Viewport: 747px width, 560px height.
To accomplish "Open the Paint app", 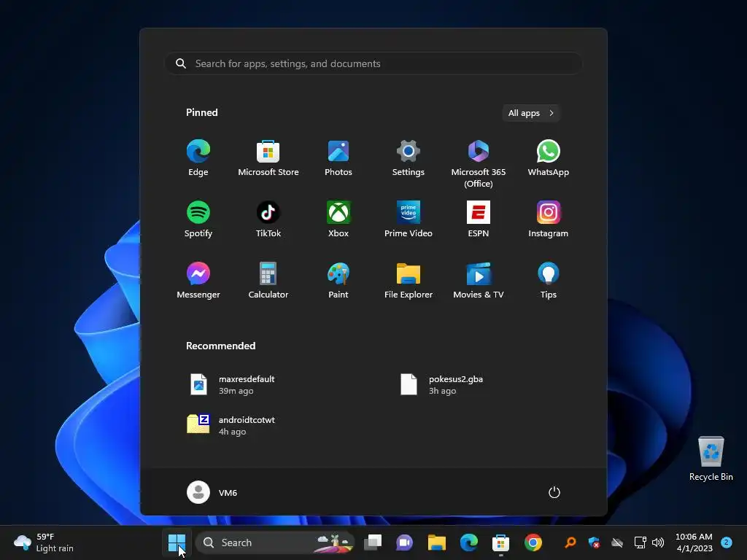I will (338, 281).
